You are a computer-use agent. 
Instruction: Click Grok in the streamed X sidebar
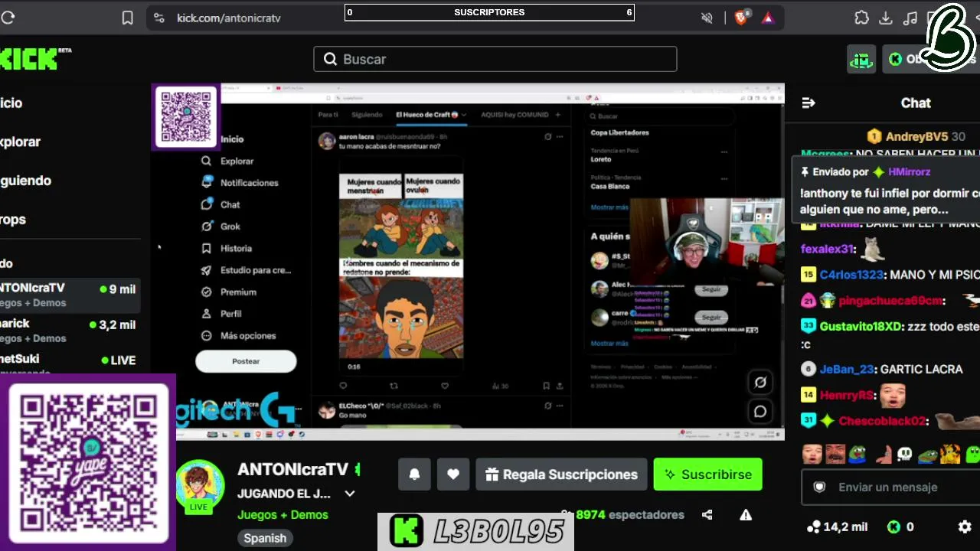[230, 227]
